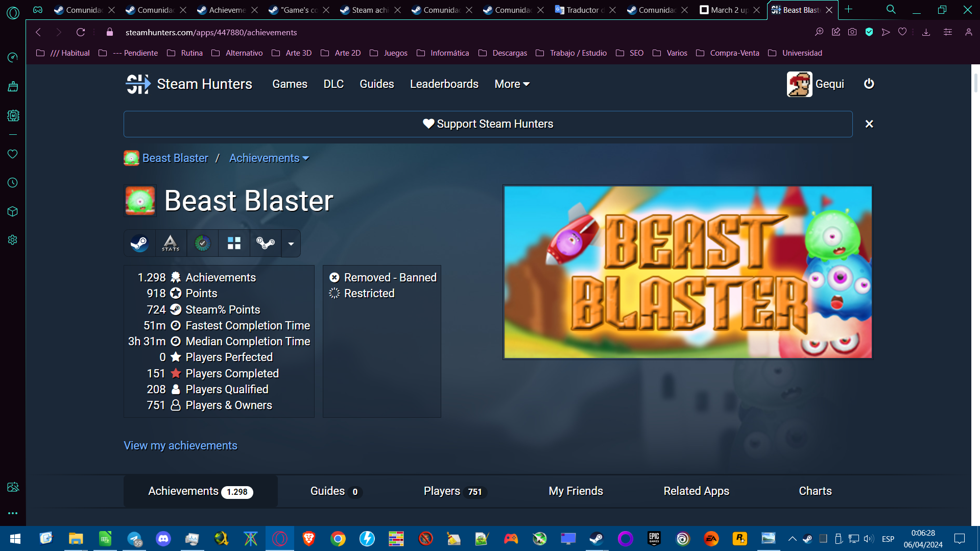This screenshot has height=551, width=980.
Task: Click the ad-blocker shield icon
Action: coord(869,32)
